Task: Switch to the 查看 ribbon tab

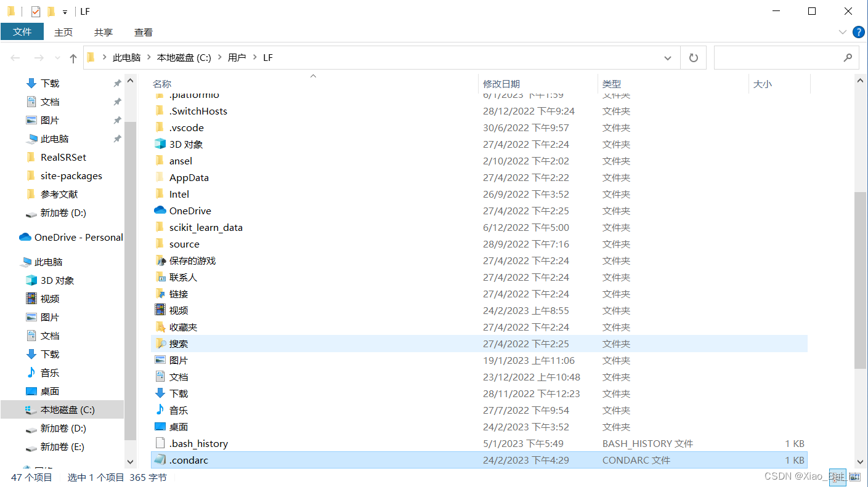Action: click(143, 32)
